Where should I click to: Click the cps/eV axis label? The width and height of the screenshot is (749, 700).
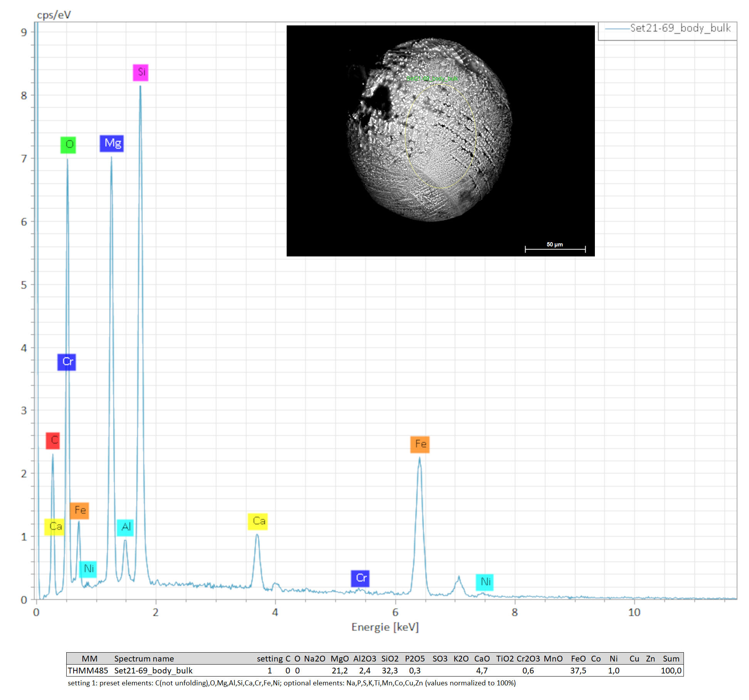click(54, 15)
